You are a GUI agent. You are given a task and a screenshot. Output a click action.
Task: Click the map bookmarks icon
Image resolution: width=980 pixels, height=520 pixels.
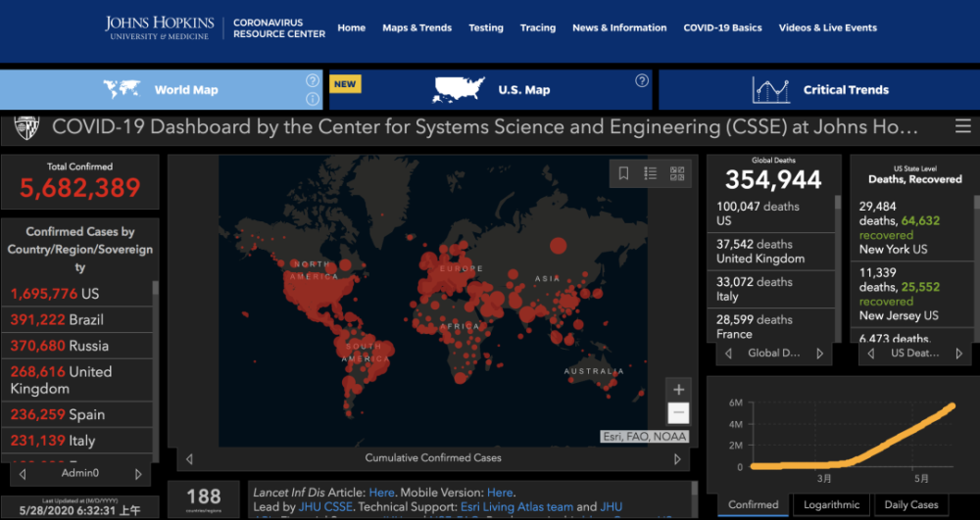pos(623,173)
